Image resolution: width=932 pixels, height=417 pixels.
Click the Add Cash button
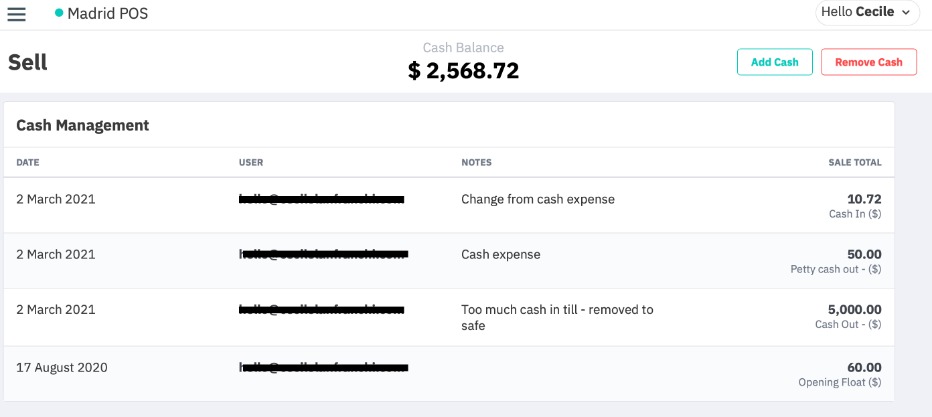click(x=774, y=62)
